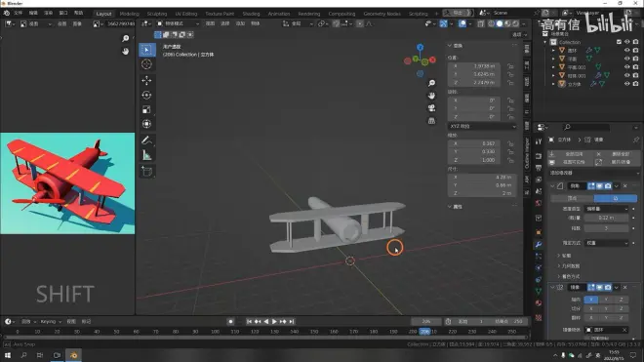Screen dimensions: 644x362
Task: Open XYZ Euler rotation mode dropdown
Action: click(x=482, y=126)
